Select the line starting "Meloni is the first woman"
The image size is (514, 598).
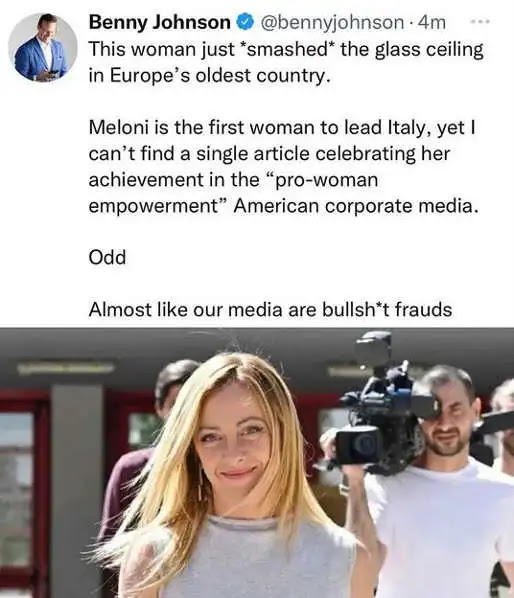[x=283, y=128]
